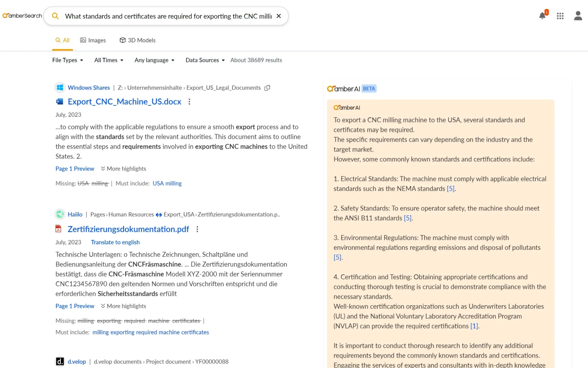This screenshot has width=588, height=368.
Task: Open the Any language dropdown
Action: pos(154,60)
